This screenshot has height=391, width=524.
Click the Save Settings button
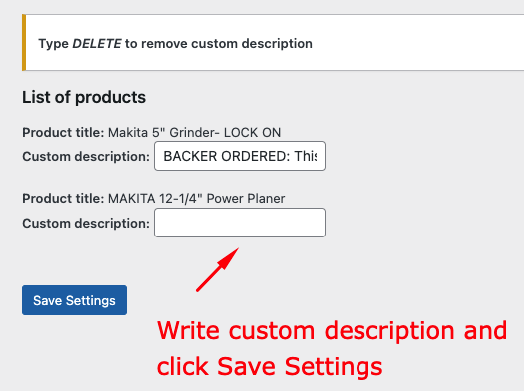pos(75,300)
